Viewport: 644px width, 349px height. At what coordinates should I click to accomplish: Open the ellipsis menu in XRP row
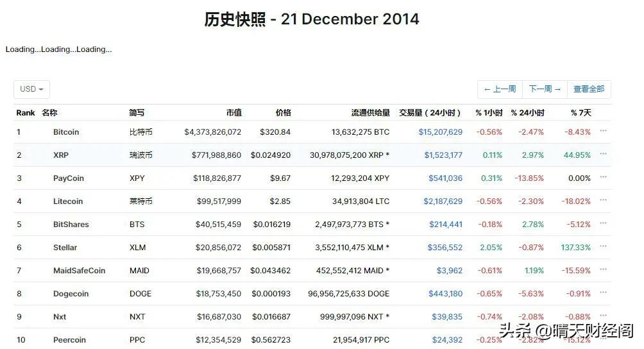pyautogui.click(x=603, y=154)
